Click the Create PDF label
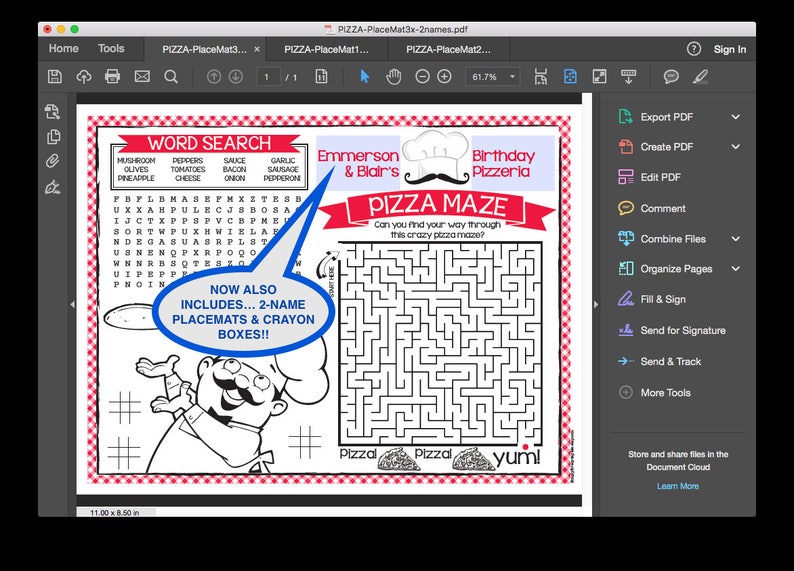Viewport: 794px width, 571px height. (x=666, y=147)
